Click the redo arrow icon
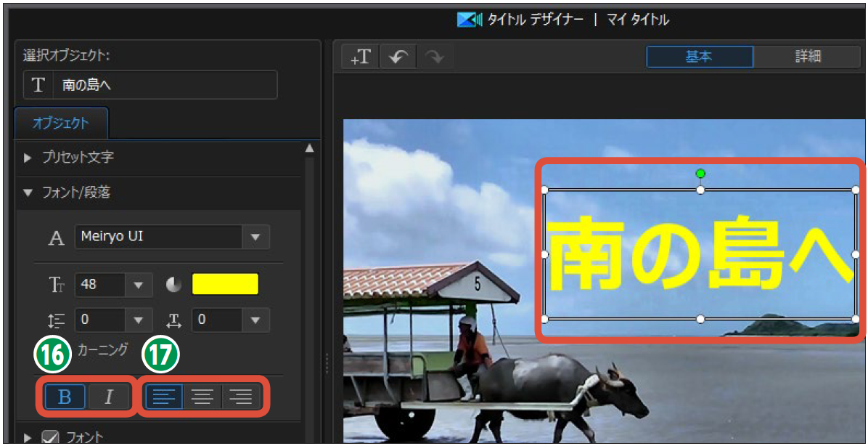The width and height of the screenshot is (868, 446). pos(435,57)
